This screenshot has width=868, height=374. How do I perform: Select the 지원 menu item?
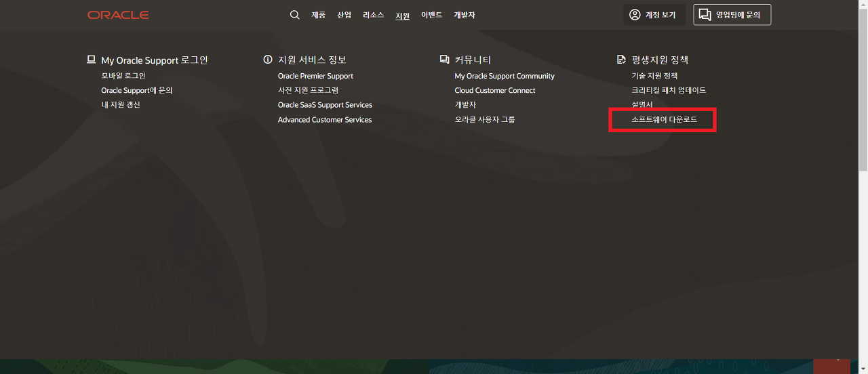point(403,16)
